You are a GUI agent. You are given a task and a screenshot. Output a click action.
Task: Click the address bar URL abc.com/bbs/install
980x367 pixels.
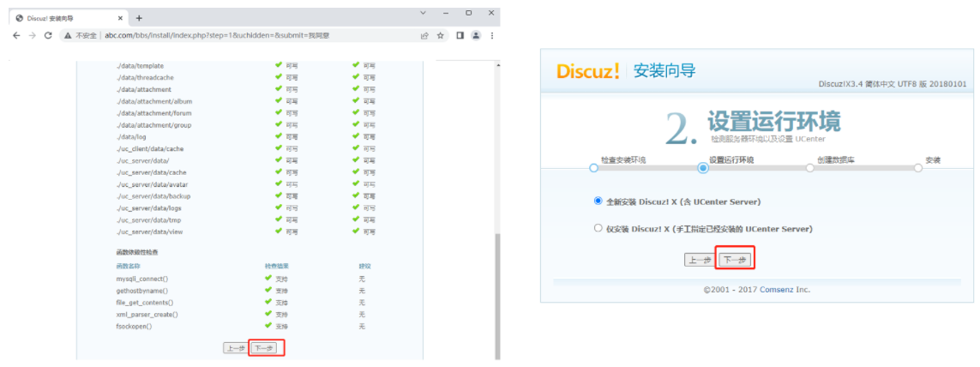pyautogui.click(x=217, y=36)
